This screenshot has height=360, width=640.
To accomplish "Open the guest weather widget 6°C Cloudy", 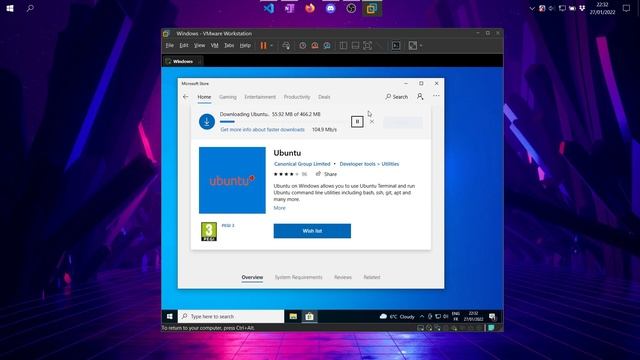I will click(x=397, y=316).
